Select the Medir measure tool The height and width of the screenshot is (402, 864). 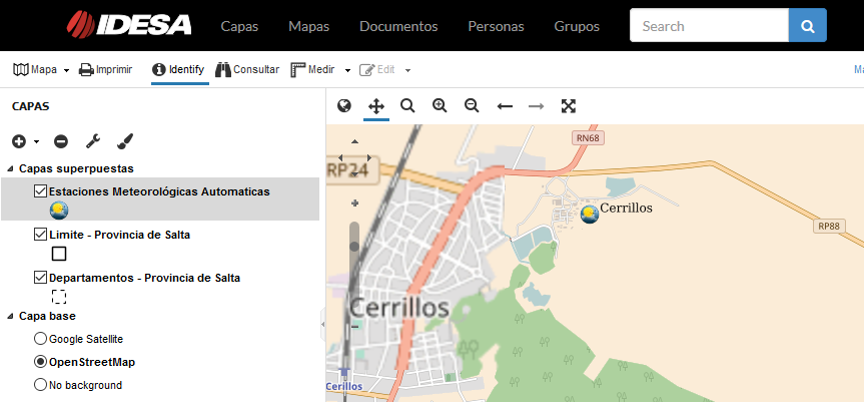click(x=313, y=70)
